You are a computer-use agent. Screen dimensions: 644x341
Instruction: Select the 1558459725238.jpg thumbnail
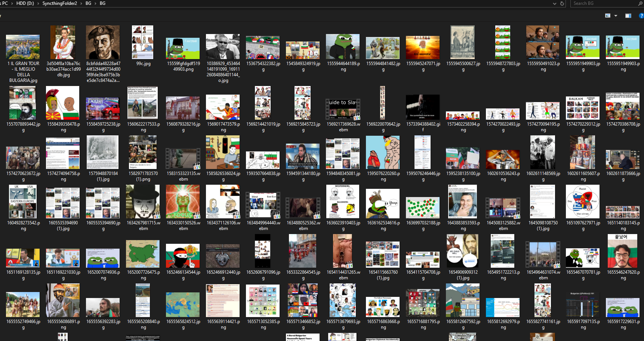tap(103, 108)
